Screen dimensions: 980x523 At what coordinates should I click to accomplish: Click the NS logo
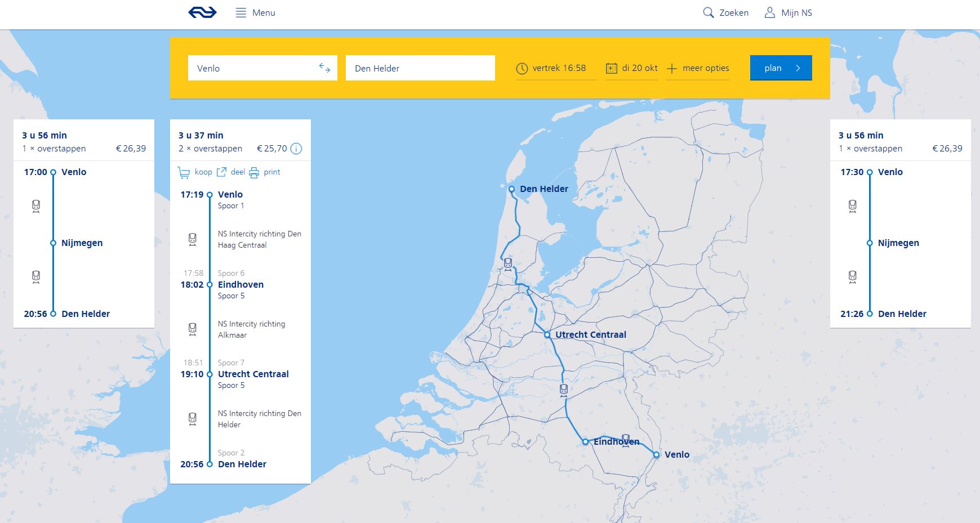202,12
